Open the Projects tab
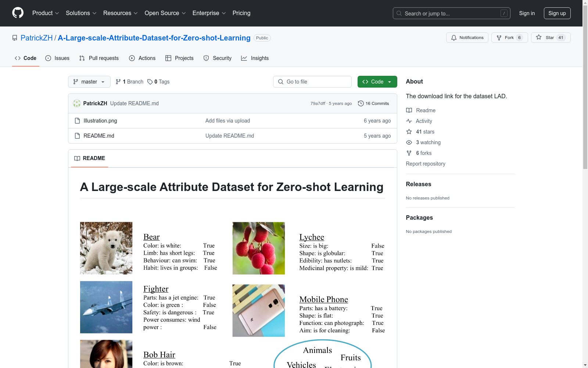The image size is (588, 368). click(179, 58)
